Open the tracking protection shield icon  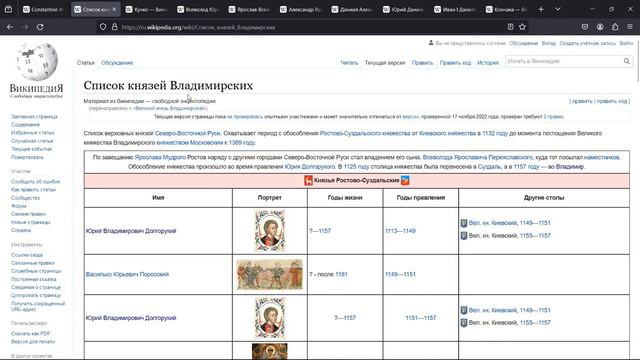(x=103, y=27)
